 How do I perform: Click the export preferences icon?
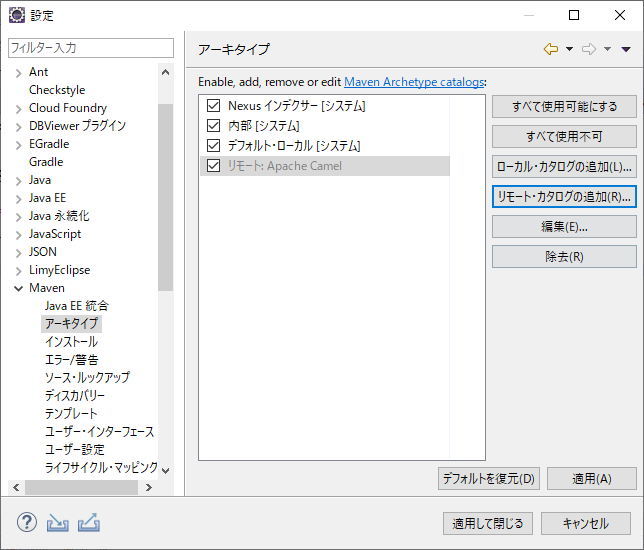[x=89, y=523]
